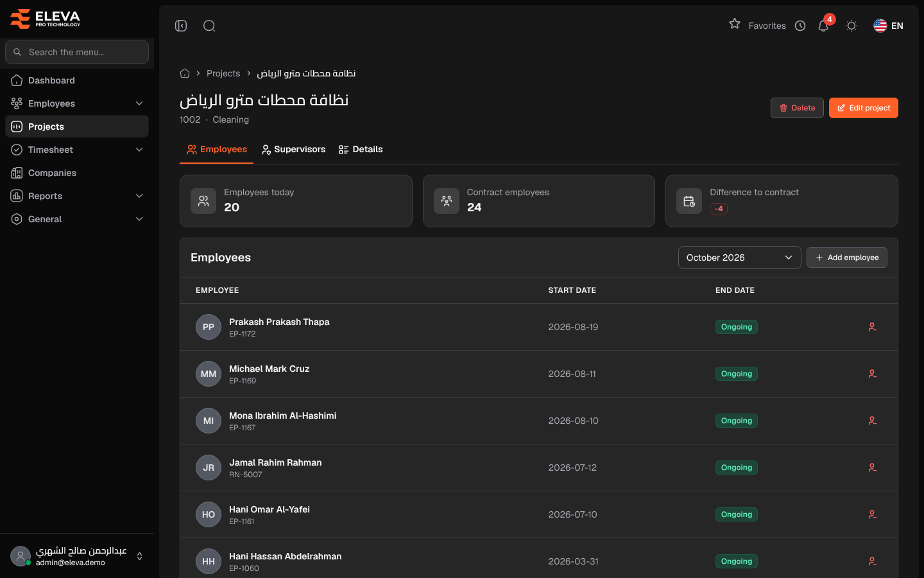Click the employee ID RN-5007
924x578 pixels.
click(246, 475)
